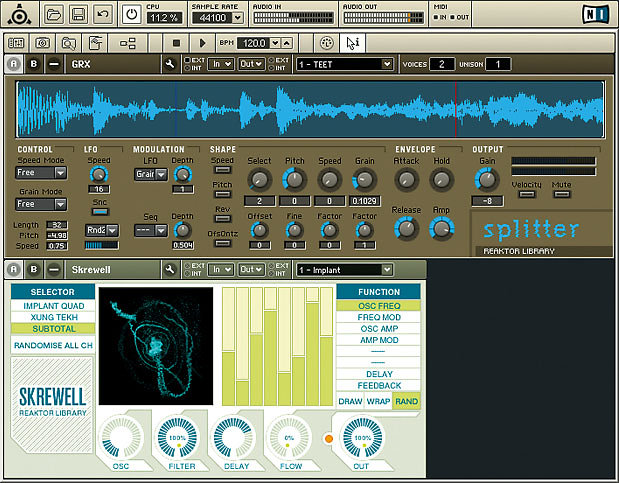Click RANDOMISE ALL CH button

[53, 345]
